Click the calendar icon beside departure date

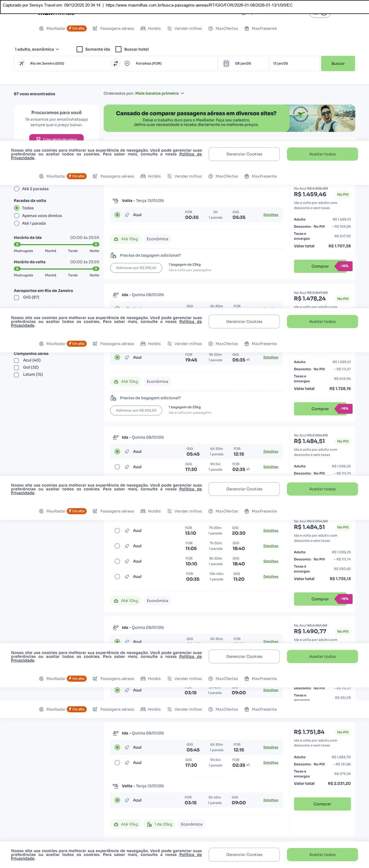[x=226, y=63]
